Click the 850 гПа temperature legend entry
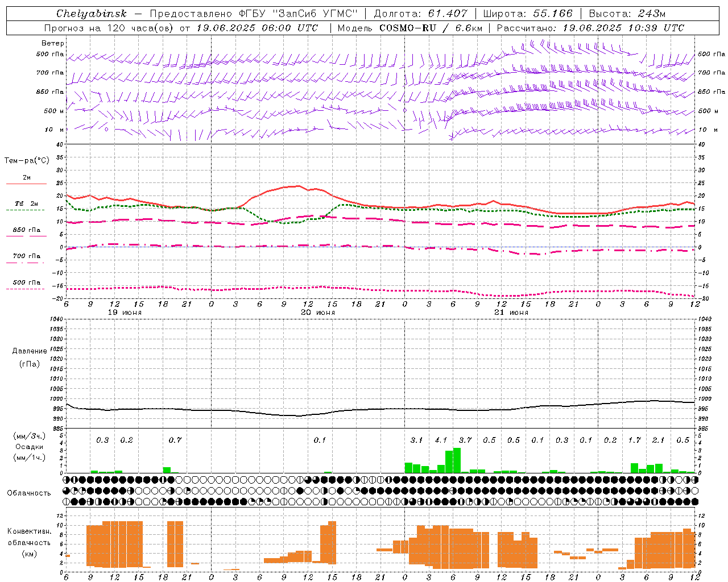This screenshot has width=728, height=582. (x=27, y=230)
